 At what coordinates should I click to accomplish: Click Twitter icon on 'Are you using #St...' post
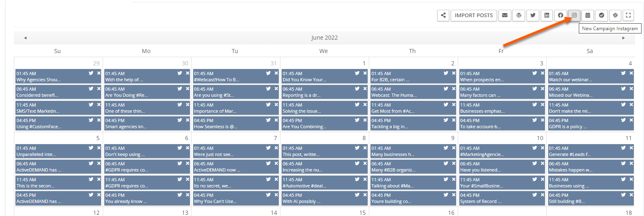pos(269,89)
